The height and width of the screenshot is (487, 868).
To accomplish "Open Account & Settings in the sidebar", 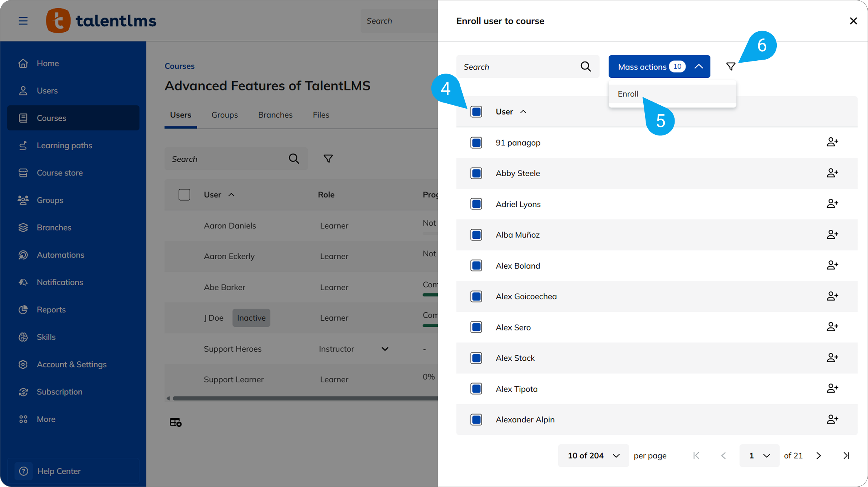I will click(x=73, y=364).
